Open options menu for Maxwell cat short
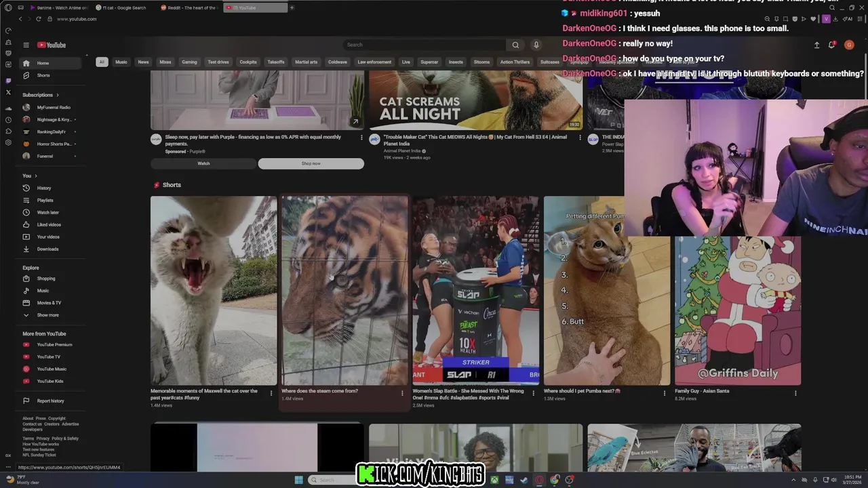This screenshot has width=868, height=488. [271, 393]
